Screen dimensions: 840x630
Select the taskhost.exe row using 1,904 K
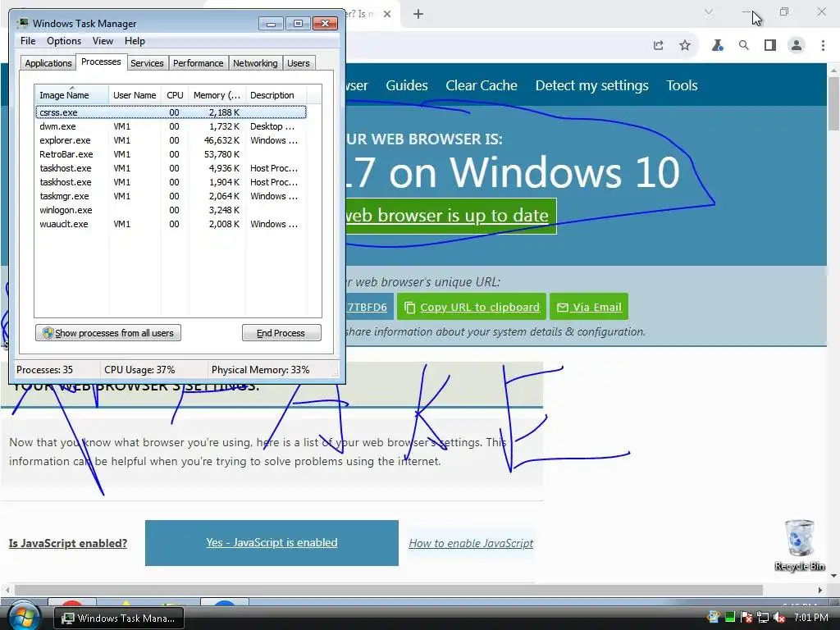click(x=171, y=182)
